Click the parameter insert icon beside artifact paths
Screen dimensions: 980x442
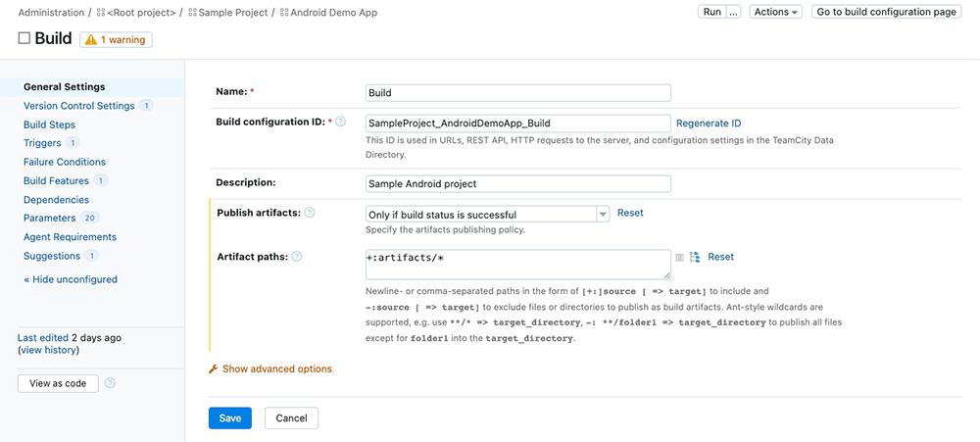coord(680,257)
